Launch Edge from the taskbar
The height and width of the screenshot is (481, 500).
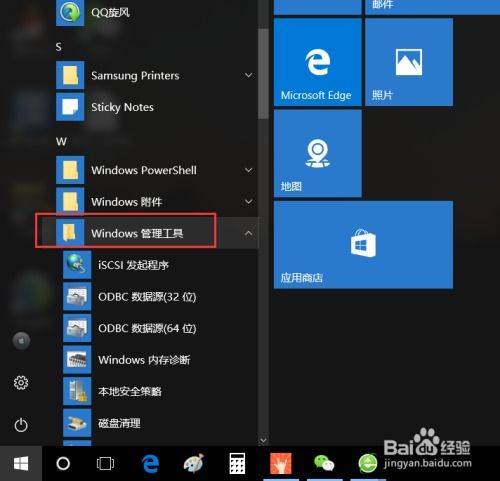coord(150,463)
